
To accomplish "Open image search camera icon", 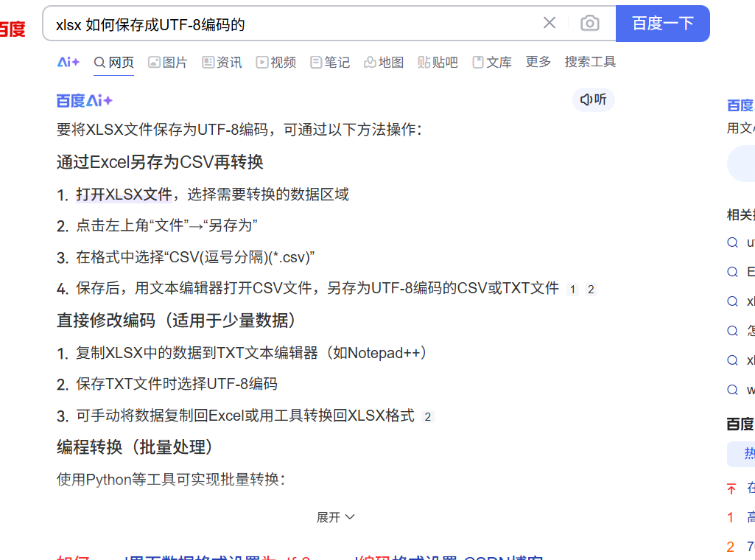I will point(590,23).
